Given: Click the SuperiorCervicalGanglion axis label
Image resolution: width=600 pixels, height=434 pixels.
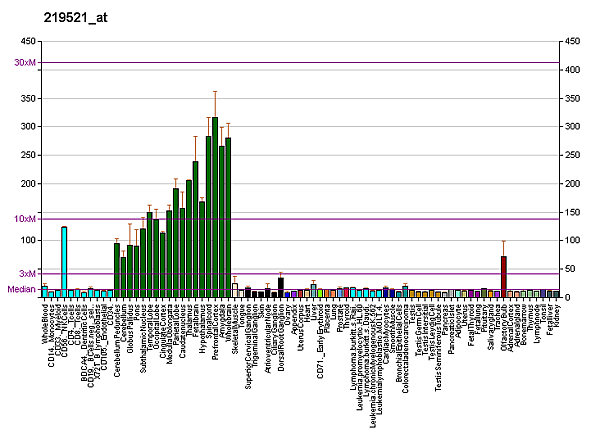Looking at the screenshot, I should pyautogui.click(x=248, y=343).
